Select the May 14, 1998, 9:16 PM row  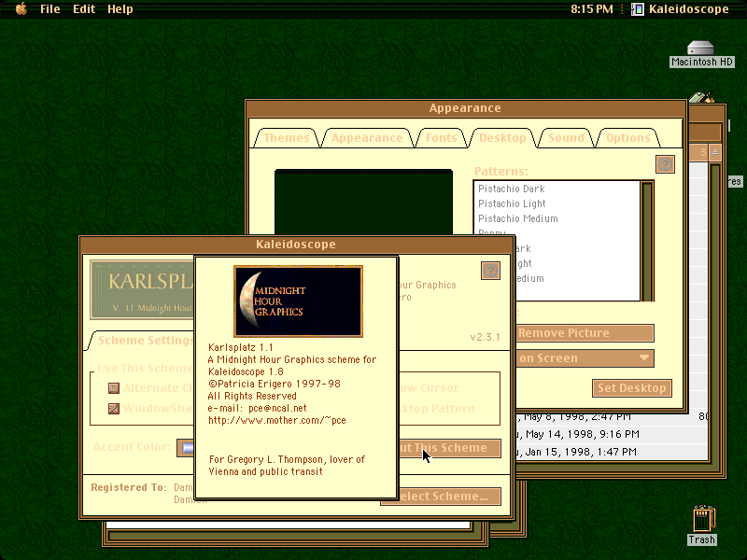(613, 434)
